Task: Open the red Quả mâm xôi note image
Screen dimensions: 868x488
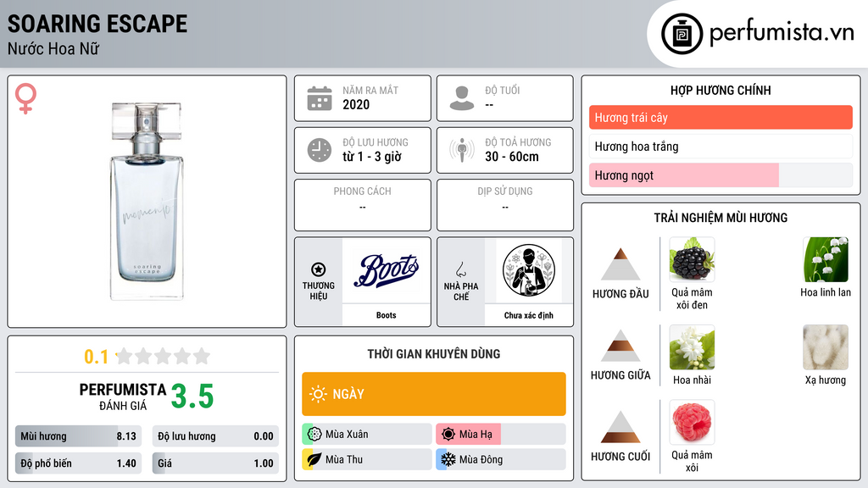Action: pos(692,423)
